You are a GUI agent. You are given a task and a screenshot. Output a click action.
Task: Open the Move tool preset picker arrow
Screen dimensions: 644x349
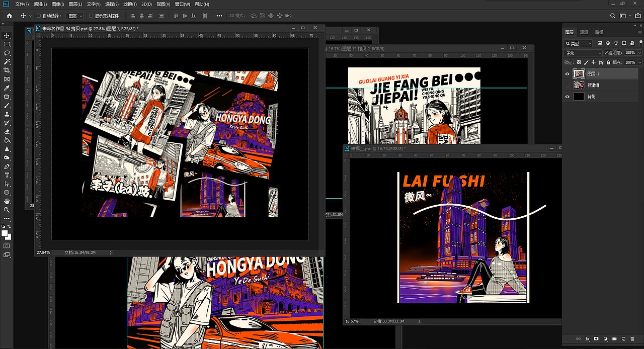point(30,16)
